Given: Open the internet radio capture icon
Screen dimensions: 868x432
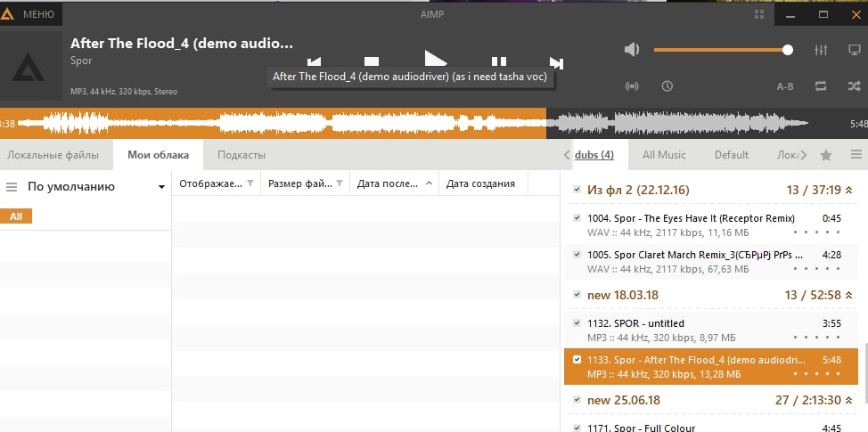Looking at the screenshot, I should point(632,86).
